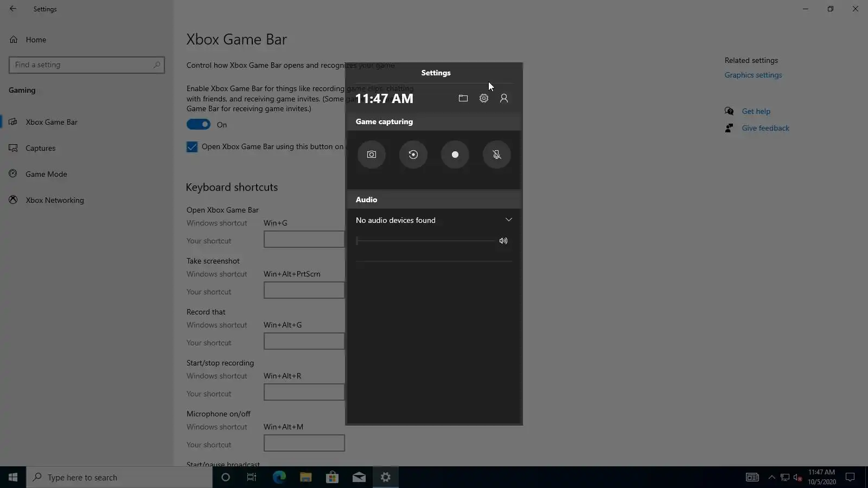868x488 pixels.
Task: Click the volume icon in system tray
Action: point(797,477)
